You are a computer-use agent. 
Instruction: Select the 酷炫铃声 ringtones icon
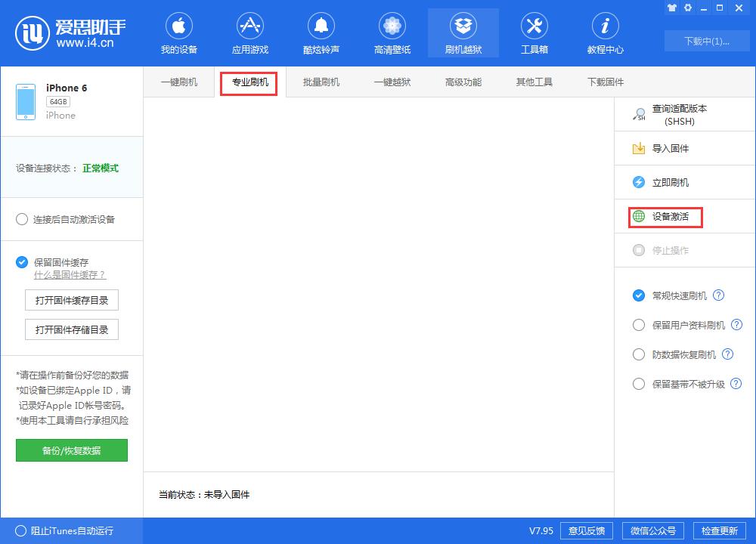point(321,32)
